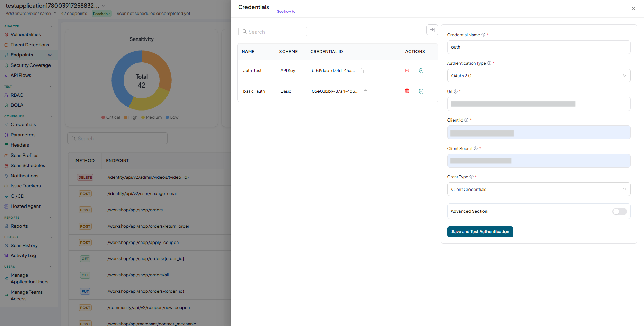Click the Credential Name input field
This screenshot has height=326, width=644.
(x=539, y=47)
